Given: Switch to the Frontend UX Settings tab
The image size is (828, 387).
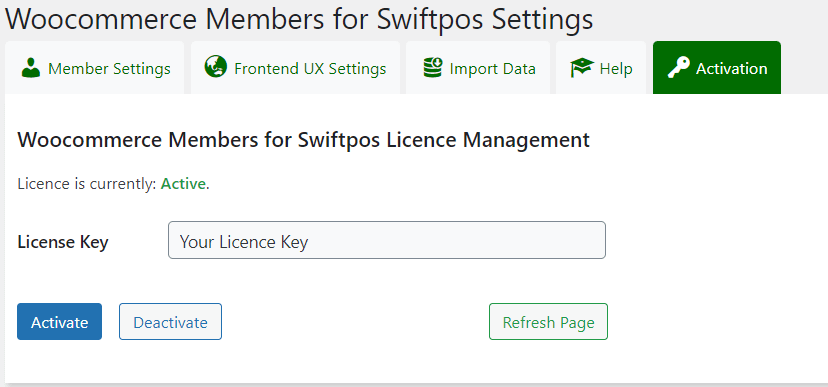Looking at the screenshot, I should [295, 68].
